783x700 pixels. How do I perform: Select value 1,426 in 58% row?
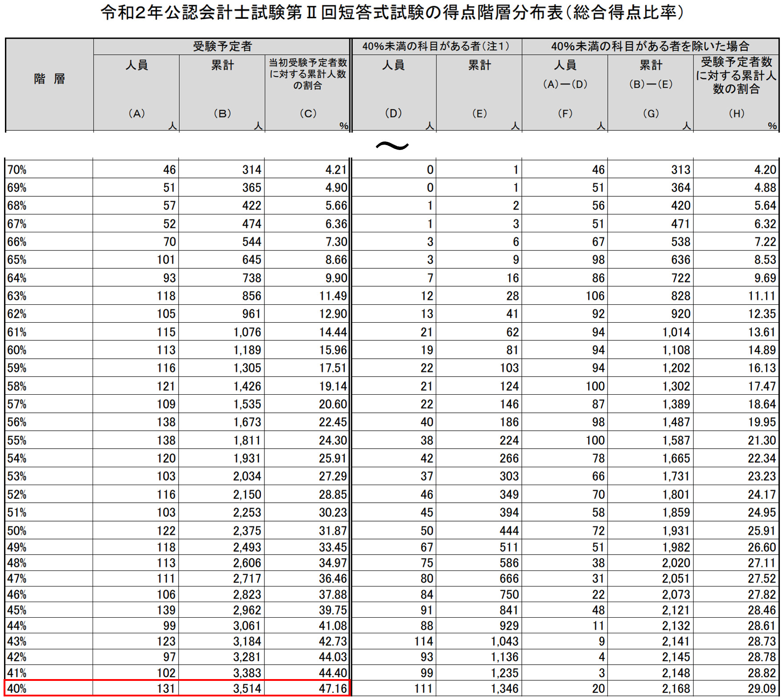[247, 386]
